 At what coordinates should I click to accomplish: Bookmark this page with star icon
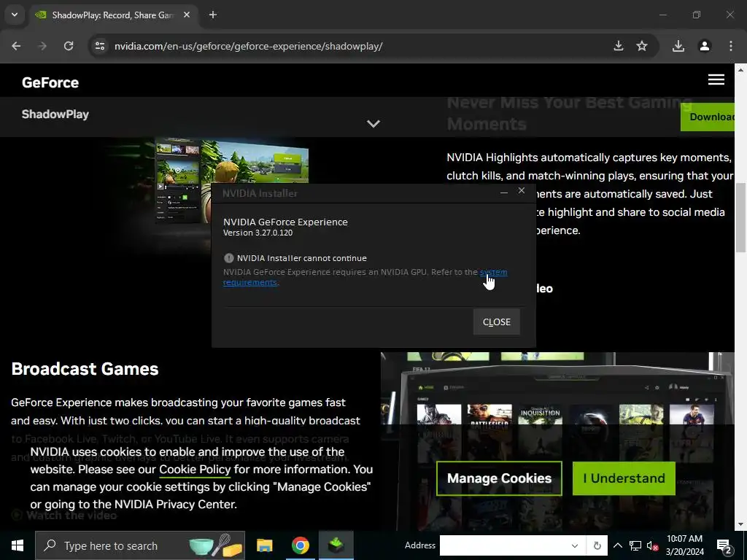tap(642, 46)
